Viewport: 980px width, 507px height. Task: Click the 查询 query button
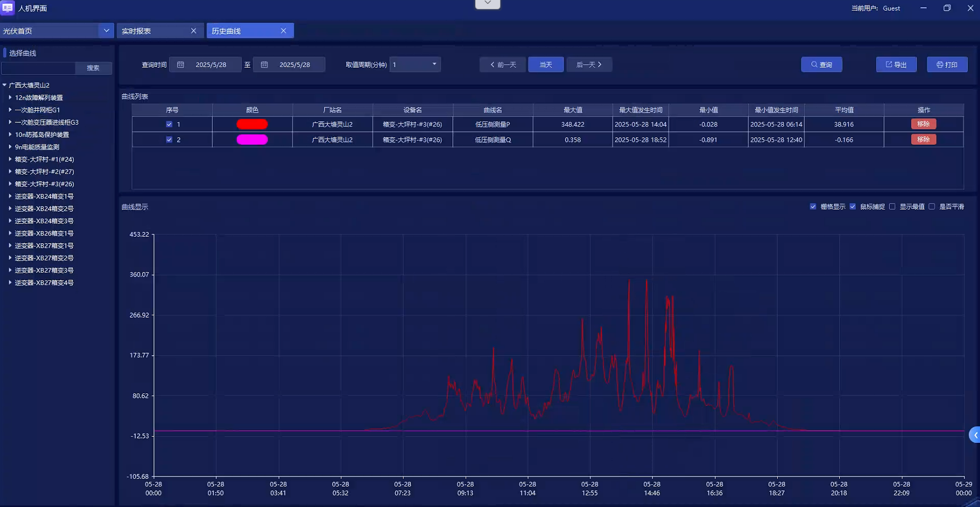(821, 65)
